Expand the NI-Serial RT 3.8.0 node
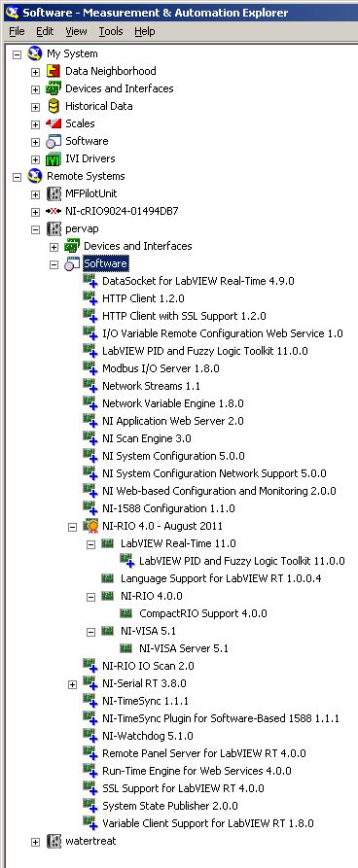The image size is (358, 868). 72,684
